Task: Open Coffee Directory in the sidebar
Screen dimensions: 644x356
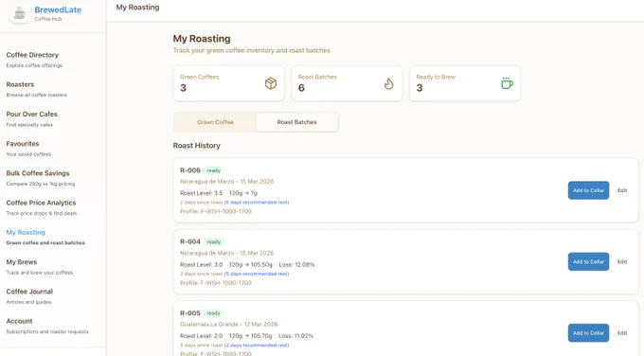Action: (32, 55)
